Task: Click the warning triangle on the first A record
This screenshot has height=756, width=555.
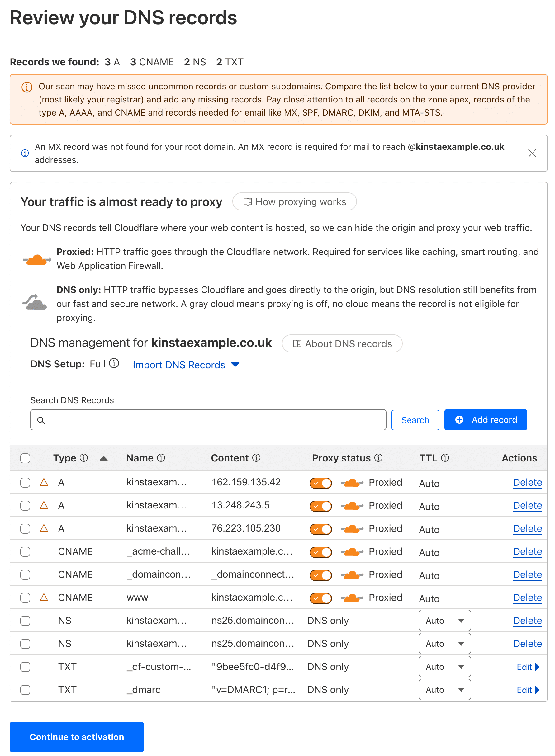Action: click(43, 482)
